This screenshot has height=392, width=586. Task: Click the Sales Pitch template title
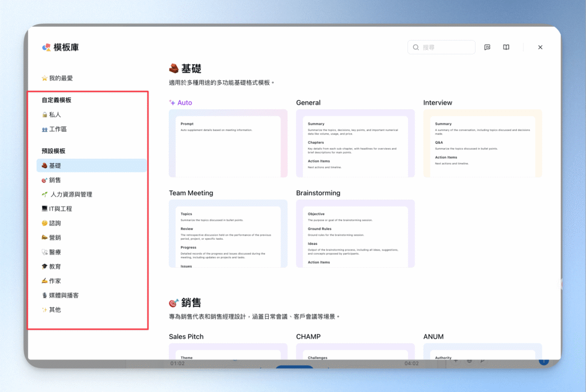186,336
